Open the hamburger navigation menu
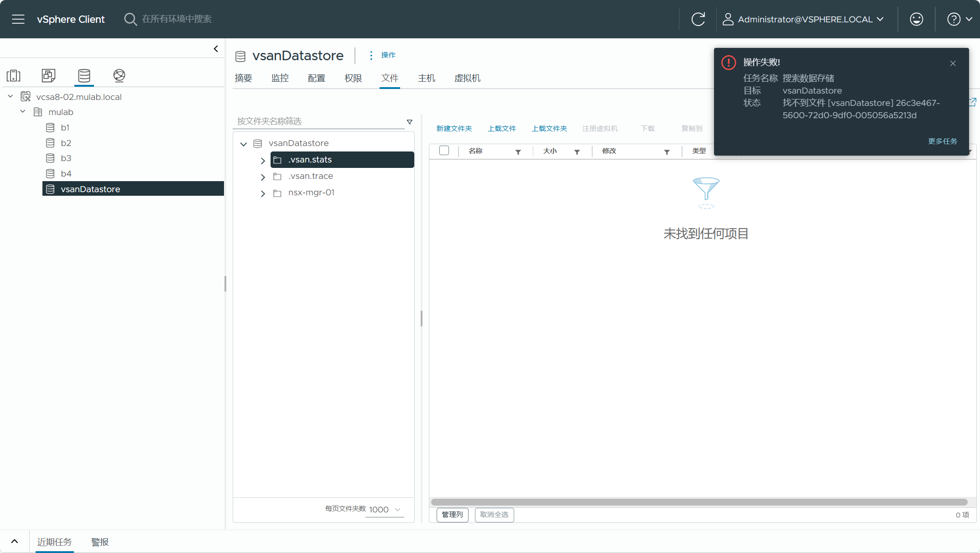 point(18,19)
